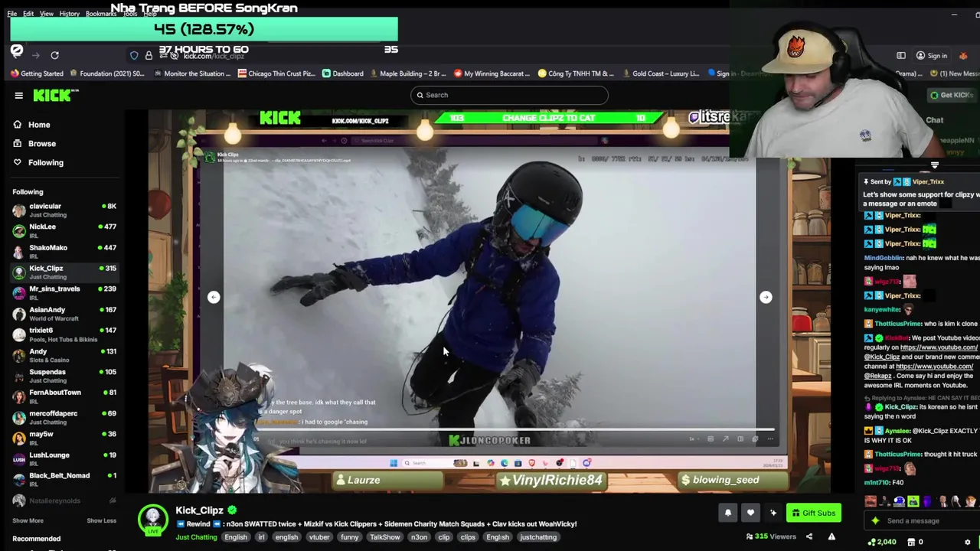Open the chat gift box icon
The width and height of the screenshot is (980, 551).
(911, 542)
